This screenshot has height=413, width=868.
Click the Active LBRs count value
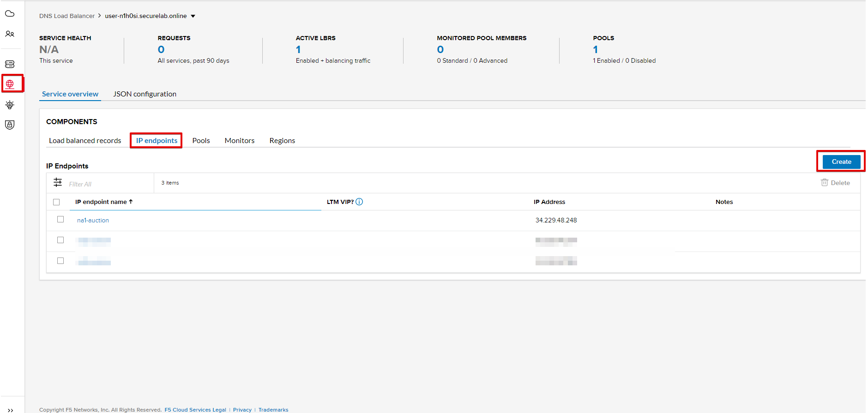(298, 49)
